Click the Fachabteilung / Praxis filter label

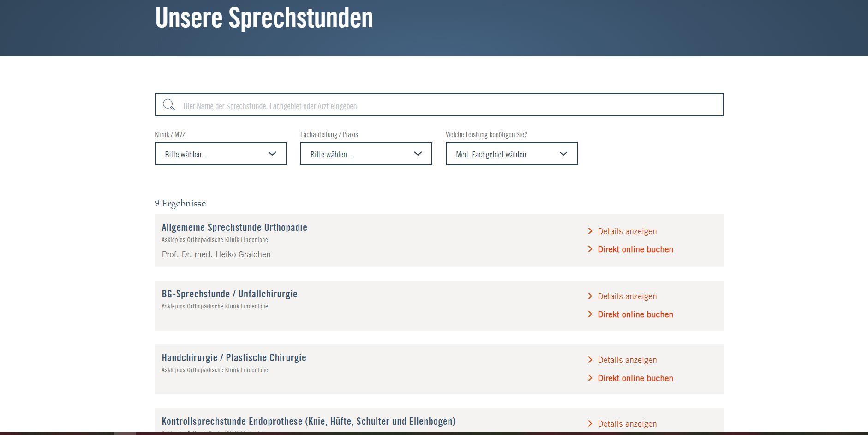tap(329, 134)
